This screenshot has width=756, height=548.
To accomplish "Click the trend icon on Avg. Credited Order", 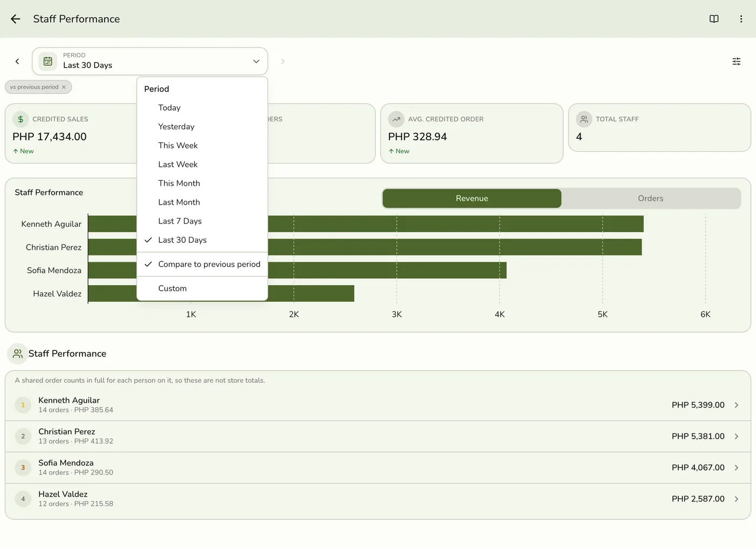I will coord(396,119).
